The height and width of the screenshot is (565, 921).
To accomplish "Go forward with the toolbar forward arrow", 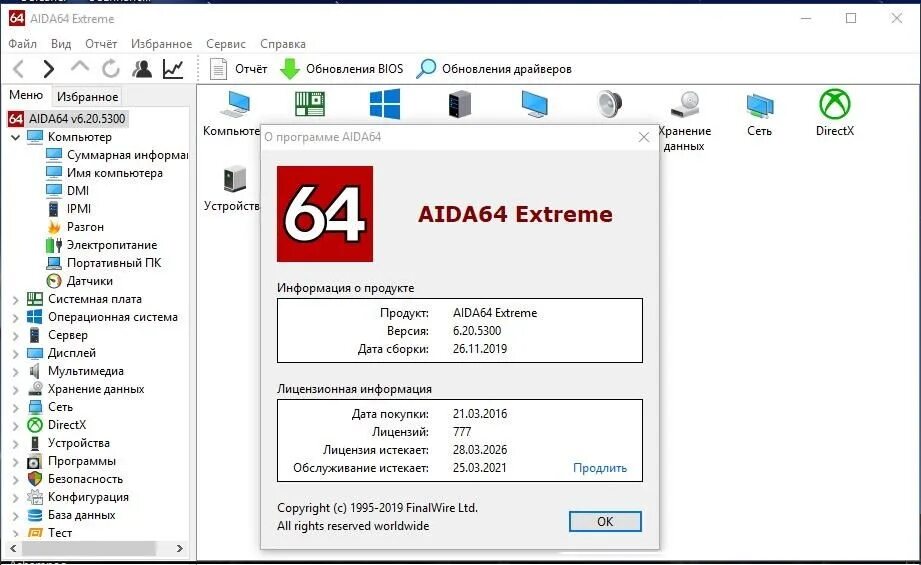I will pos(49,69).
